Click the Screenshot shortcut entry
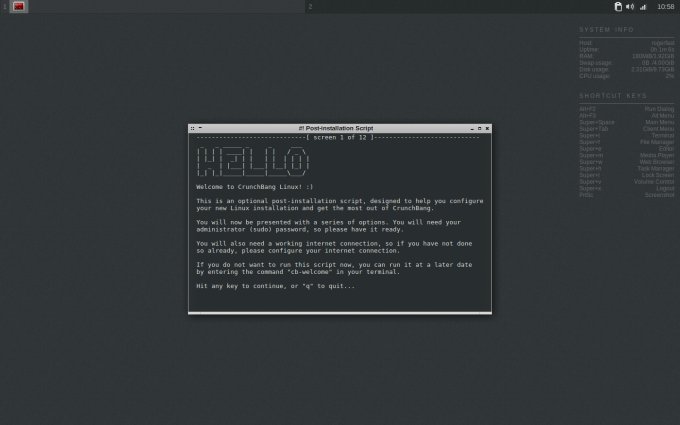Screen dimensions: 680x425 coord(627,195)
